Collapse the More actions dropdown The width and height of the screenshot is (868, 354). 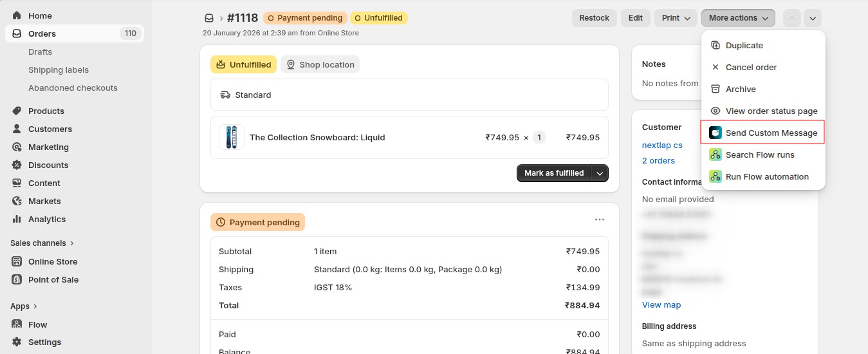738,18
